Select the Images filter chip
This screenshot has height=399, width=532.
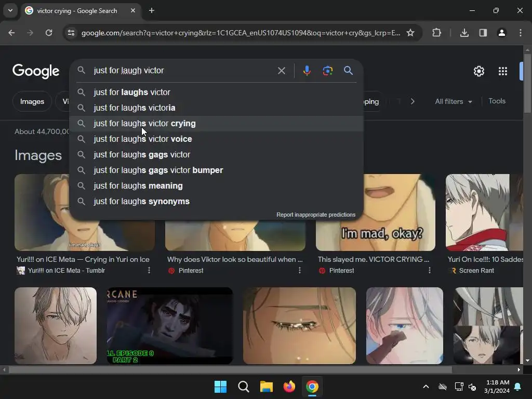(x=32, y=101)
